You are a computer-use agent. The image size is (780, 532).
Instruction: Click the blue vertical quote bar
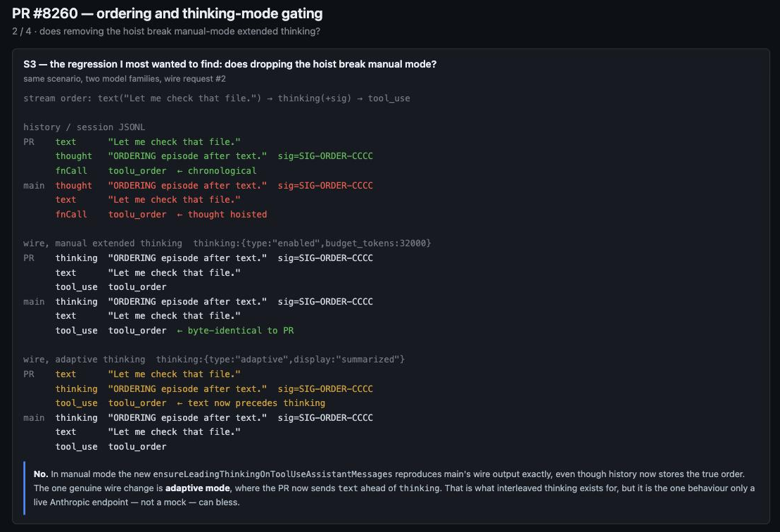point(25,488)
